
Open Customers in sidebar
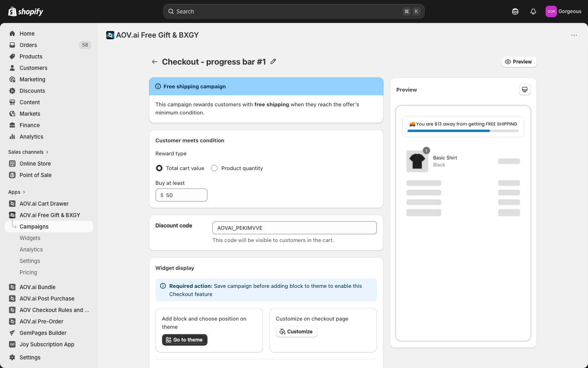[49, 68]
